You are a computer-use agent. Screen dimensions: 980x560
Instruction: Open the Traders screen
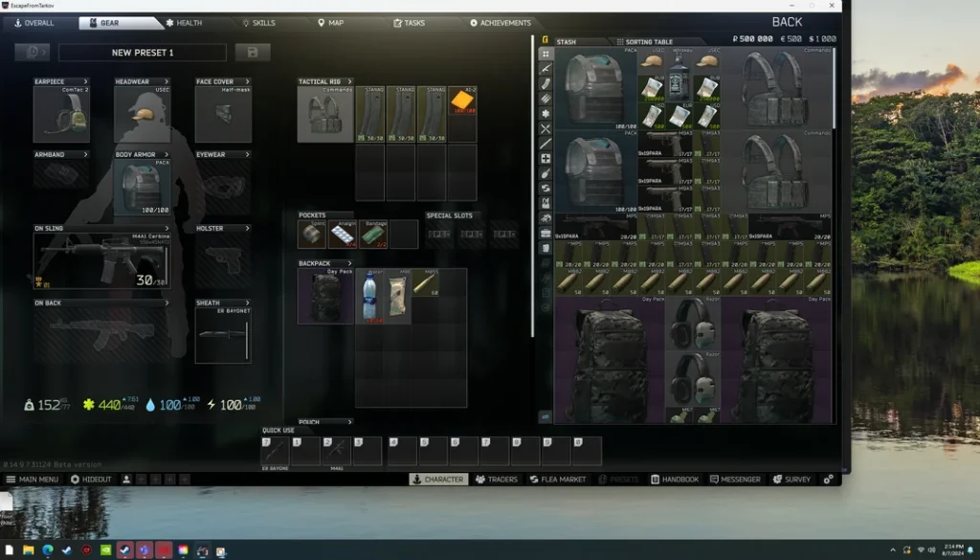coord(497,480)
